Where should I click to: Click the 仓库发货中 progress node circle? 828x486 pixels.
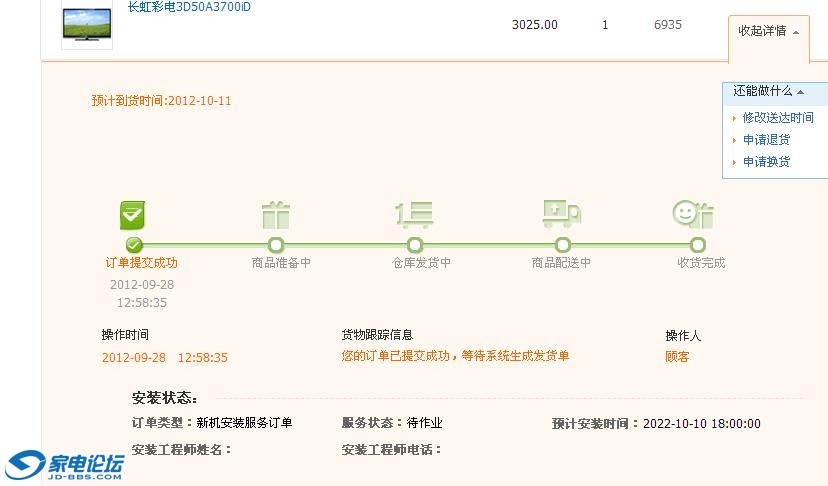click(x=415, y=245)
